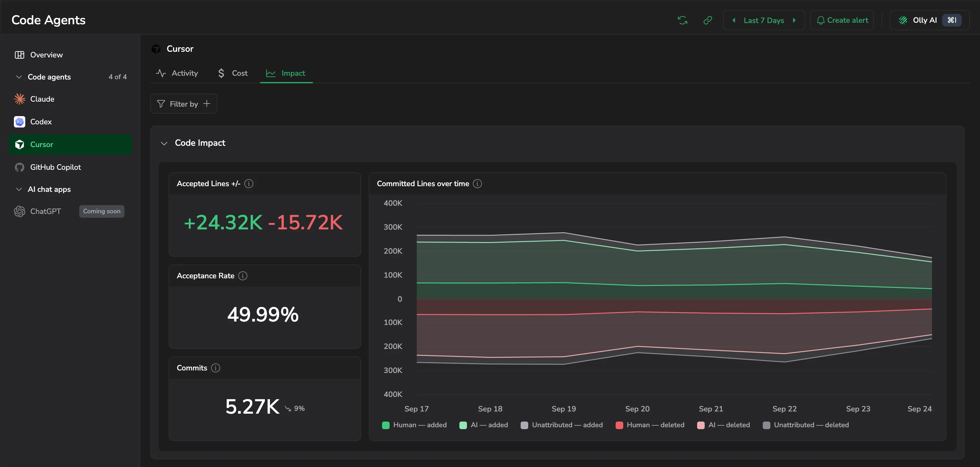The width and height of the screenshot is (980, 467).
Task: Click the Create alert button
Action: (x=842, y=20)
